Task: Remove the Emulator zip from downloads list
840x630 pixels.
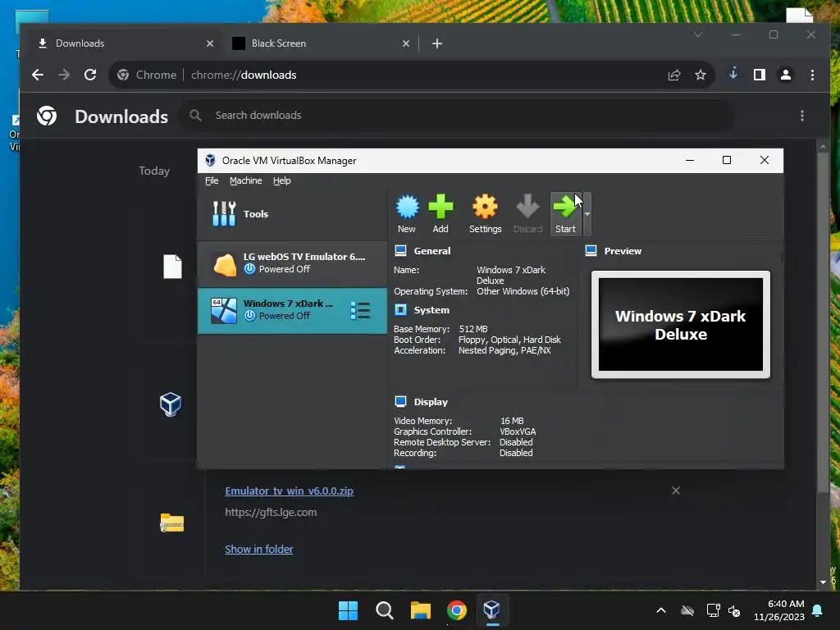Action: click(676, 491)
